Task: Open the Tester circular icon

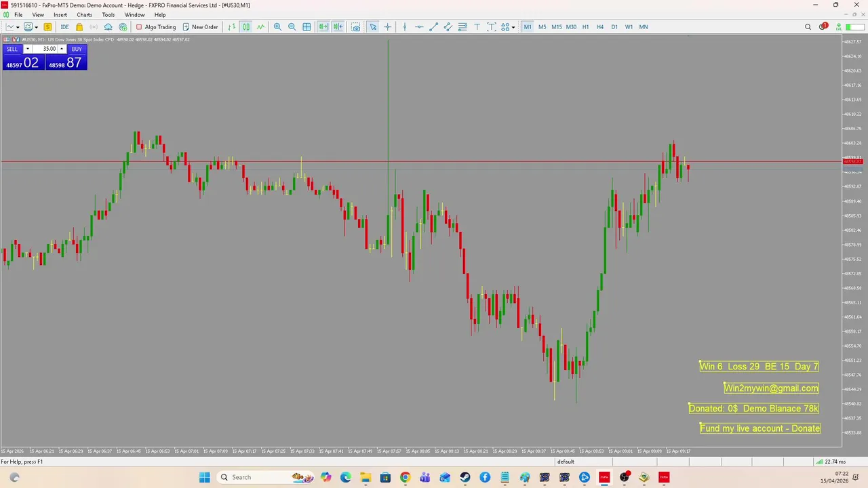Action: pos(123,27)
